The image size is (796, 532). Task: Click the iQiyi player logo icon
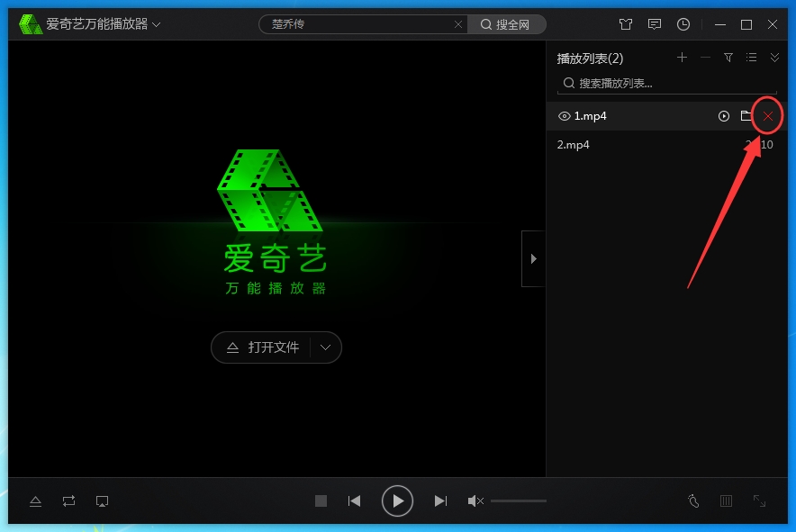[31, 24]
